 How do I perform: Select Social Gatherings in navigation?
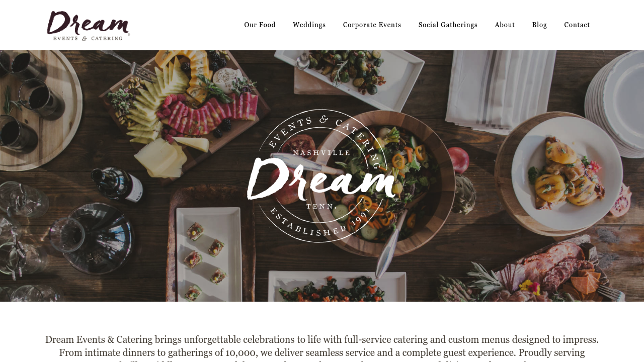click(x=448, y=25)
